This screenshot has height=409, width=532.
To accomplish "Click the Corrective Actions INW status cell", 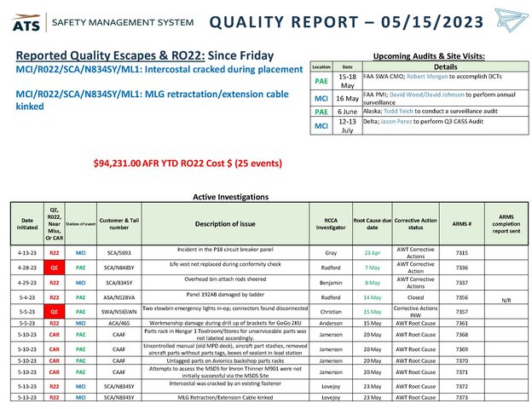I will (416, 312).
